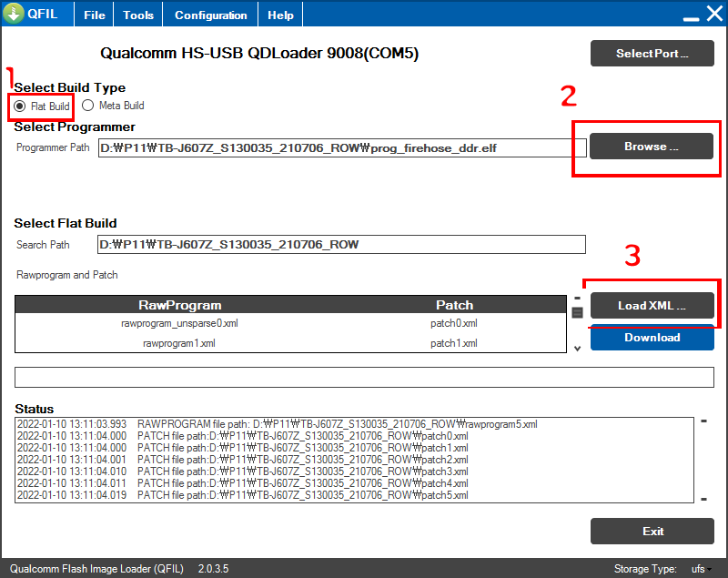Click the Exit button
The width and height of the screenshot is (728, 578).
(x=652, y=531)
